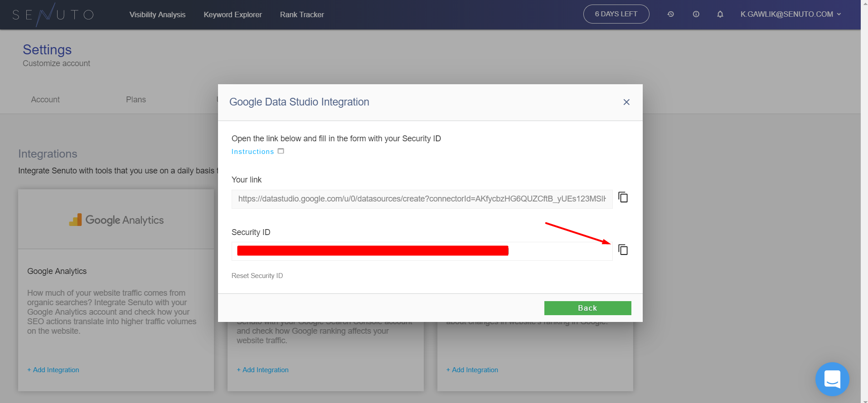Copy the Your link URL to clipboard
This screenshot has width=868, height=403.
(x=623, y=197)
